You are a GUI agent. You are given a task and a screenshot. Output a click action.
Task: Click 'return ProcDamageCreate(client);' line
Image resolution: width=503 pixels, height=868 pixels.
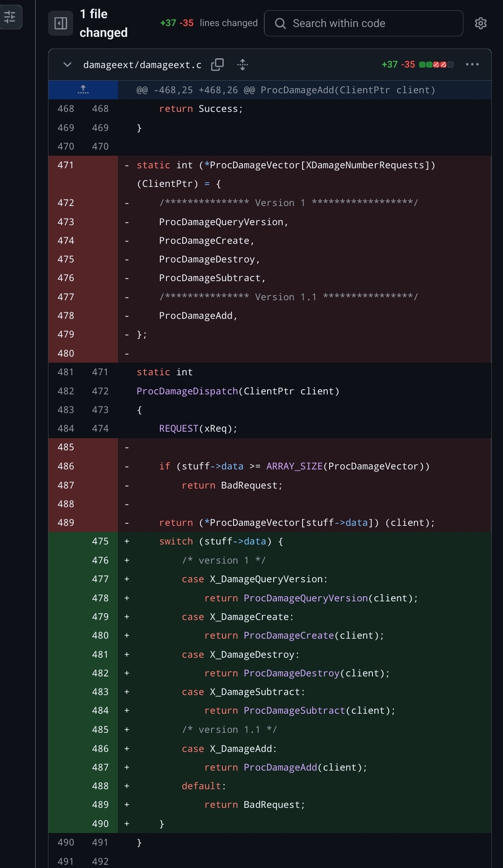click(x=294, y=635)
